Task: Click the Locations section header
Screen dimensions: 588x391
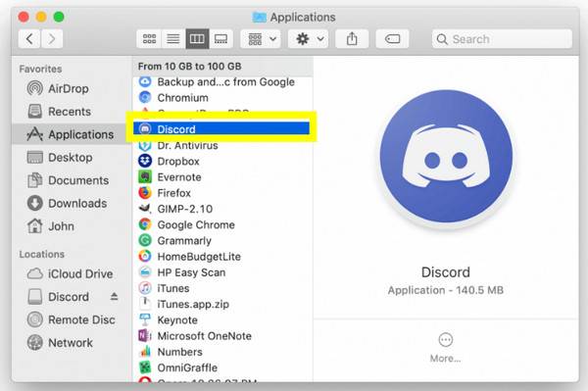Action: (41, 254)
